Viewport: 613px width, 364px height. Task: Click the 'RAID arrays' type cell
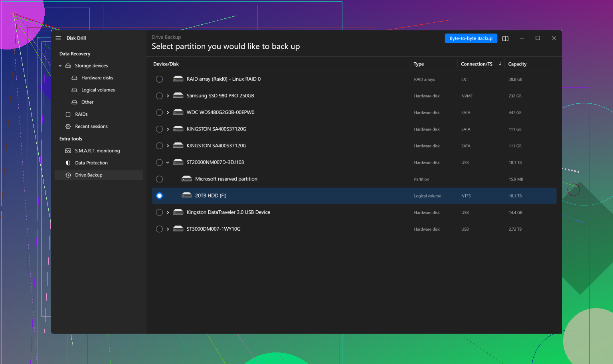click(424, 79)
